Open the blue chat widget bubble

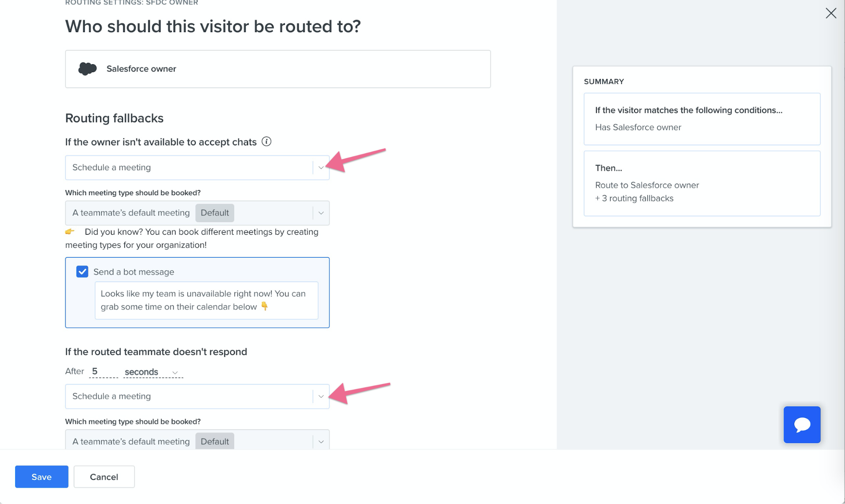[802, 425]
